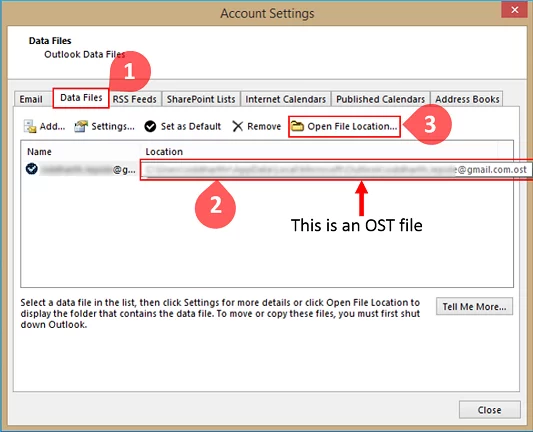Click the Name column header

pyautogui.click(x=39, y=152)
